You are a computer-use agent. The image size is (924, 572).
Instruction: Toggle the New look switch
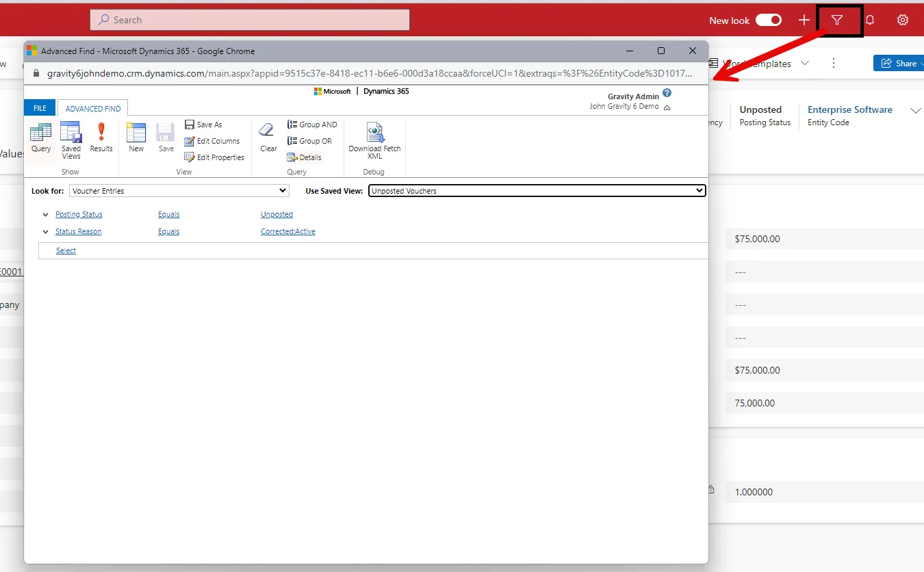coord(769,21)
